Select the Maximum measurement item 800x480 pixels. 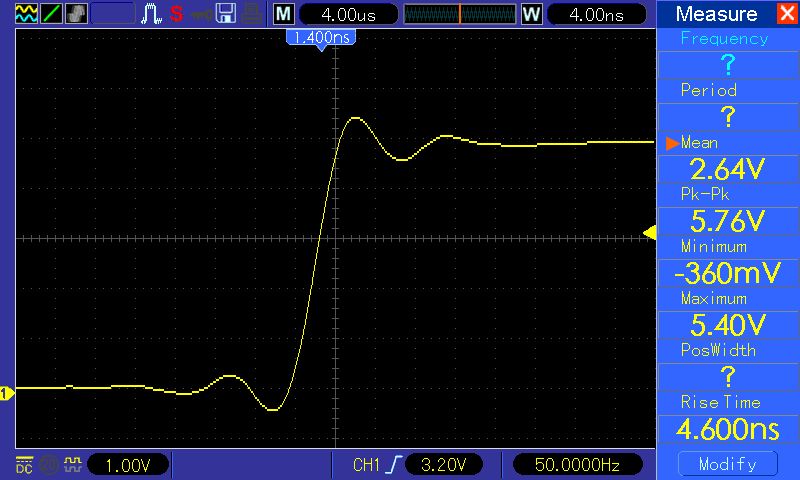click(x=714, y=298)
